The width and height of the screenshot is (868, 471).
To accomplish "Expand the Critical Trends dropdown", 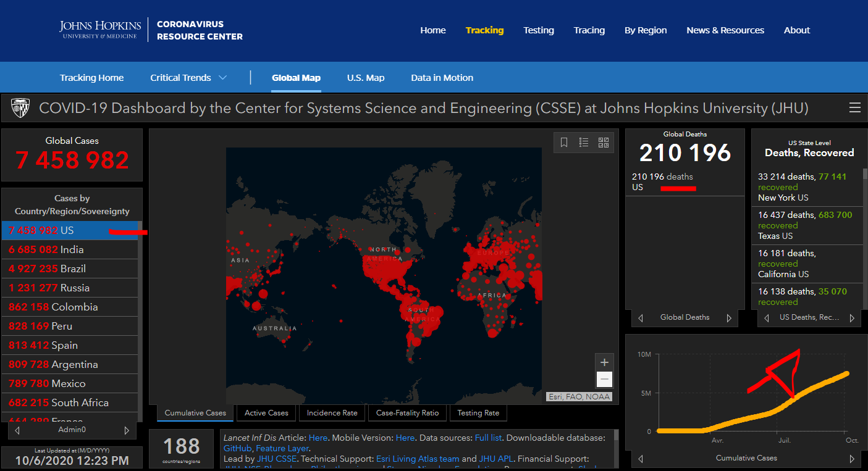I will coord(189,78).
